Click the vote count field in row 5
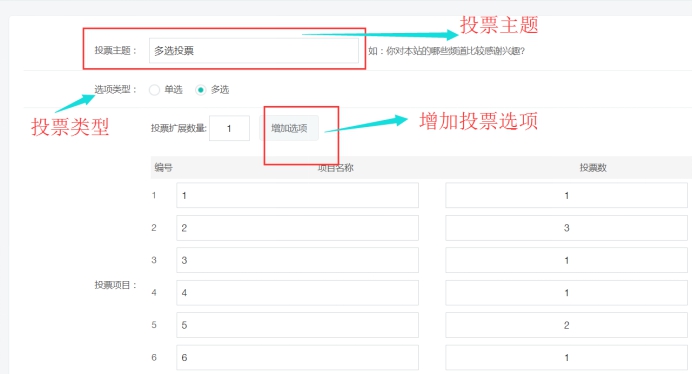 point(566,325)
